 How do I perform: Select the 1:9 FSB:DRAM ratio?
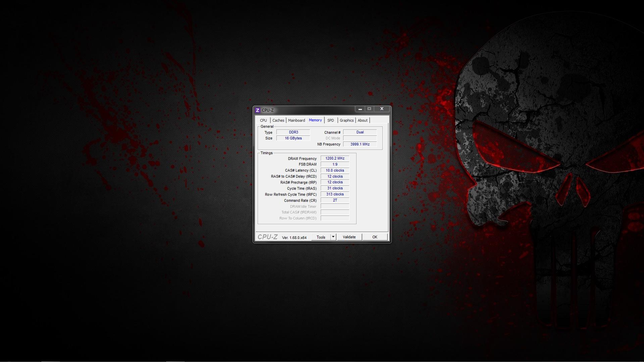[x=335, y=164]
